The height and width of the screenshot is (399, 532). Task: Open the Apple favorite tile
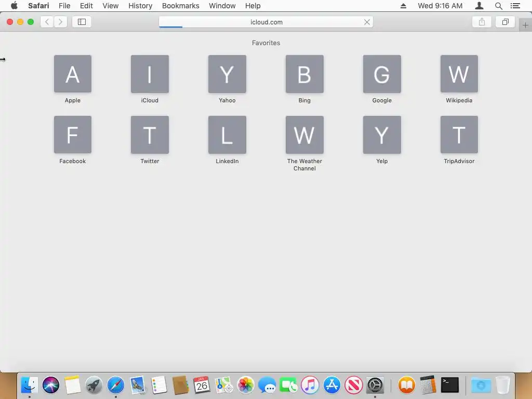[73, 74]
